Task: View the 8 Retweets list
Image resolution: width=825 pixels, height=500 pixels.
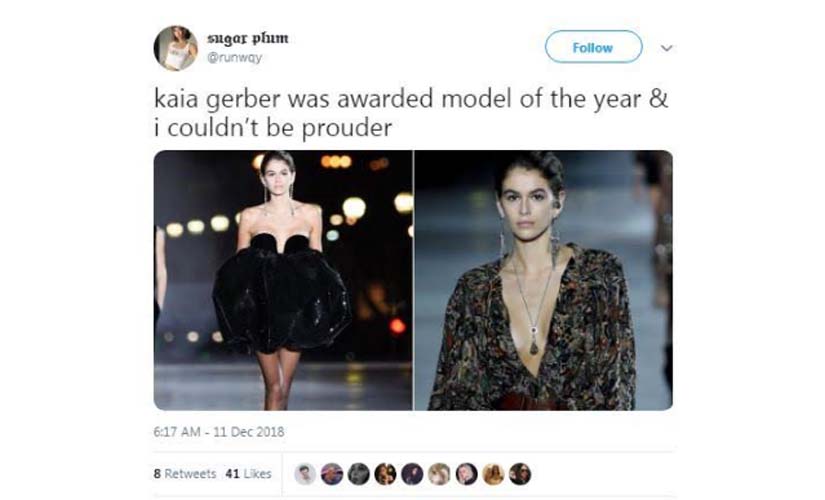Action: coord(185,474)
